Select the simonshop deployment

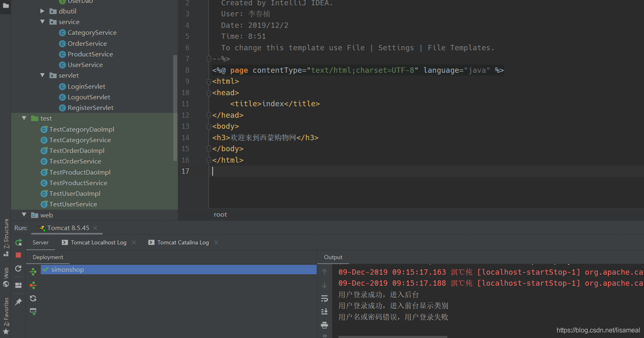[x=178, y=269]
